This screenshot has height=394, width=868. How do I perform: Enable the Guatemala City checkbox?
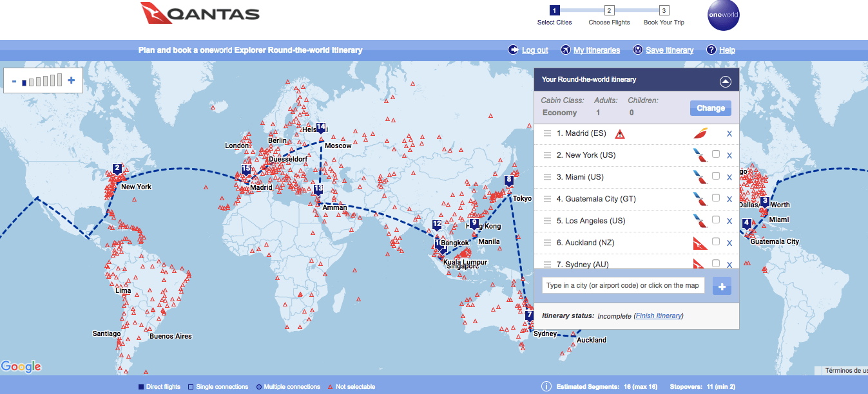pyautogui.click(x=716, y=198)
